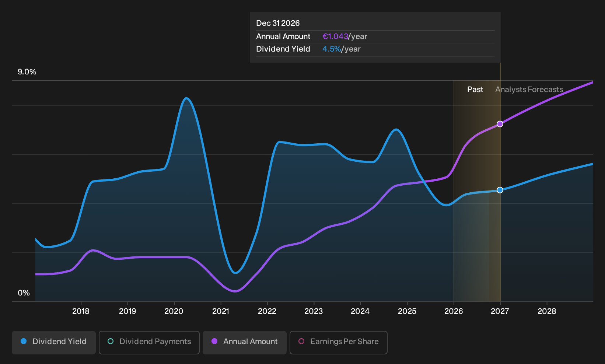Click the Annual Amount tooltip row label

click(x=283, y=36)
